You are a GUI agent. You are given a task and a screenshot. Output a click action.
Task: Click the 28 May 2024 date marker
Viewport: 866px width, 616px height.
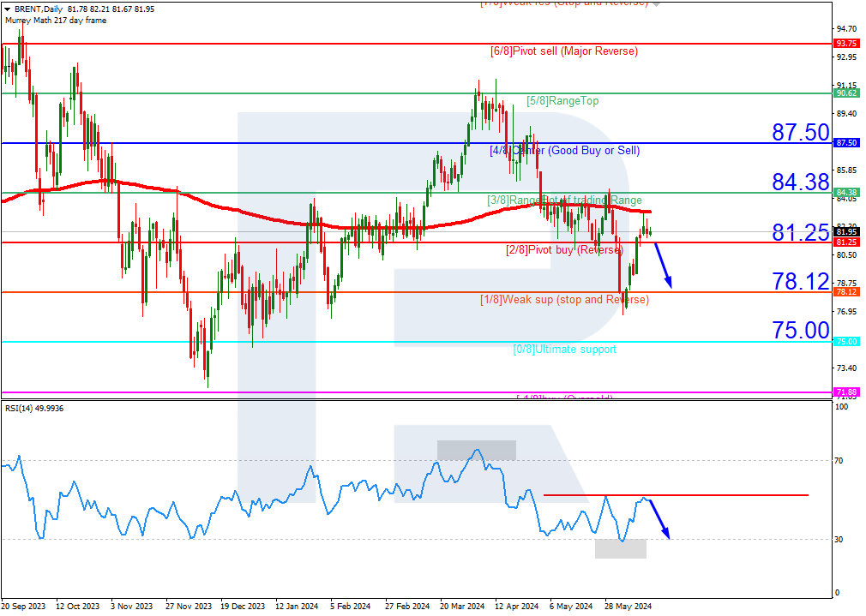pos(628,606)
